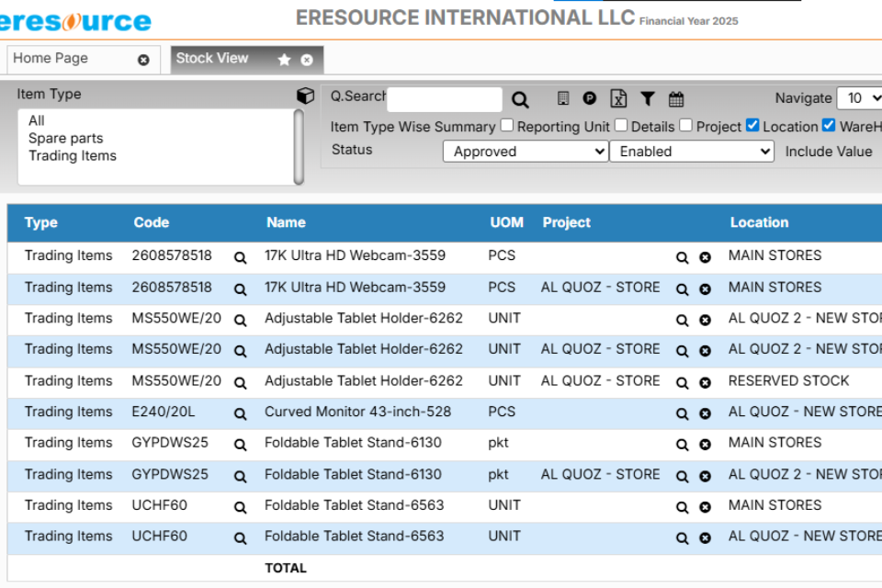Click the cube icon beside Item Type

[305, 96]
